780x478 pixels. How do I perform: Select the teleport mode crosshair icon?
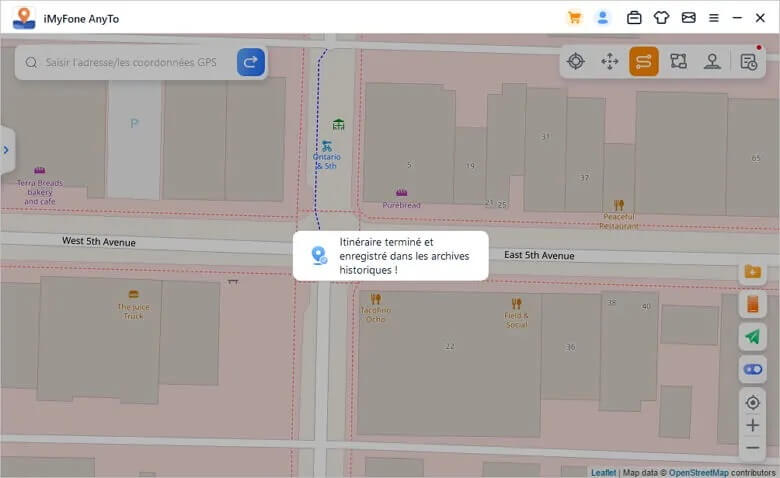576,61
